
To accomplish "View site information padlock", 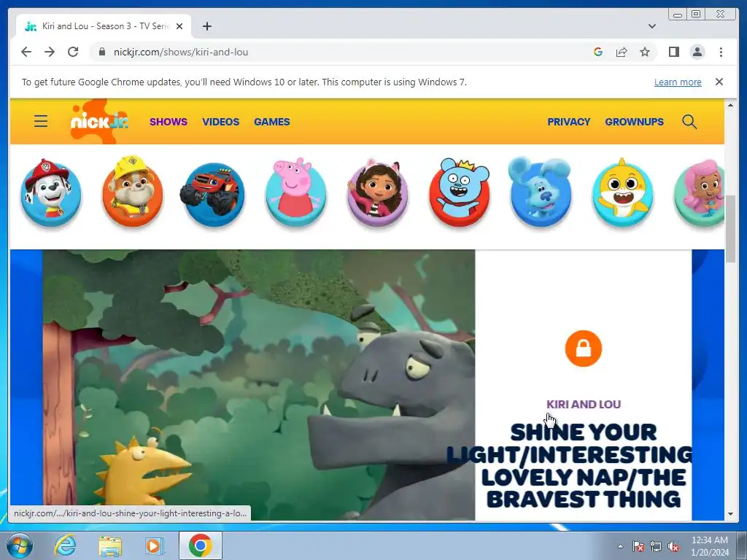I will pyautogui.click(x=101, y=52).
